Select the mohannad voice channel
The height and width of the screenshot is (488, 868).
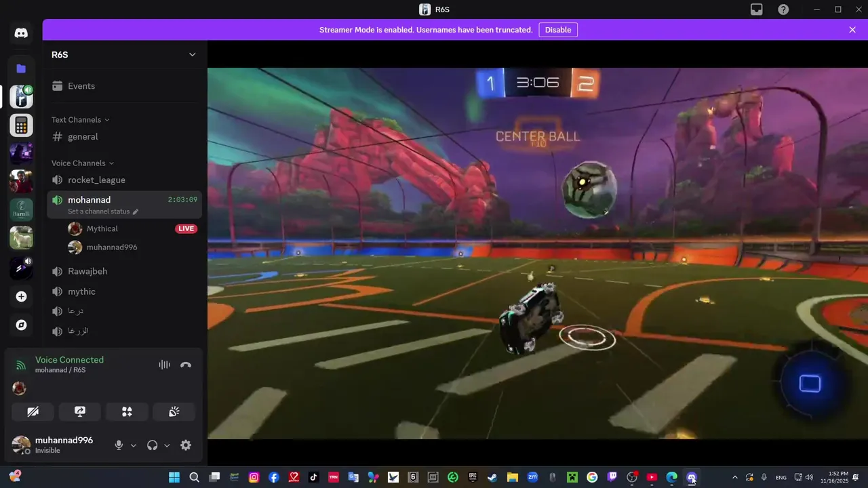125,204
